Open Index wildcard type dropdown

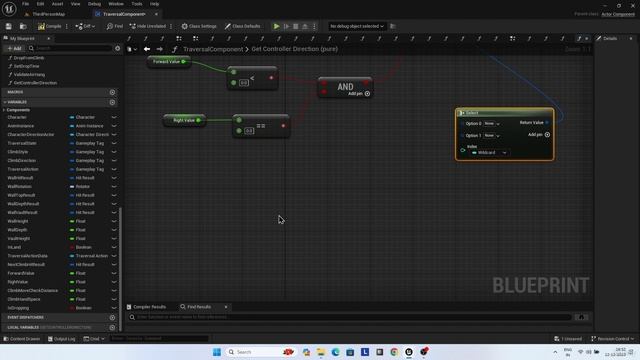(x=489, y=153)
